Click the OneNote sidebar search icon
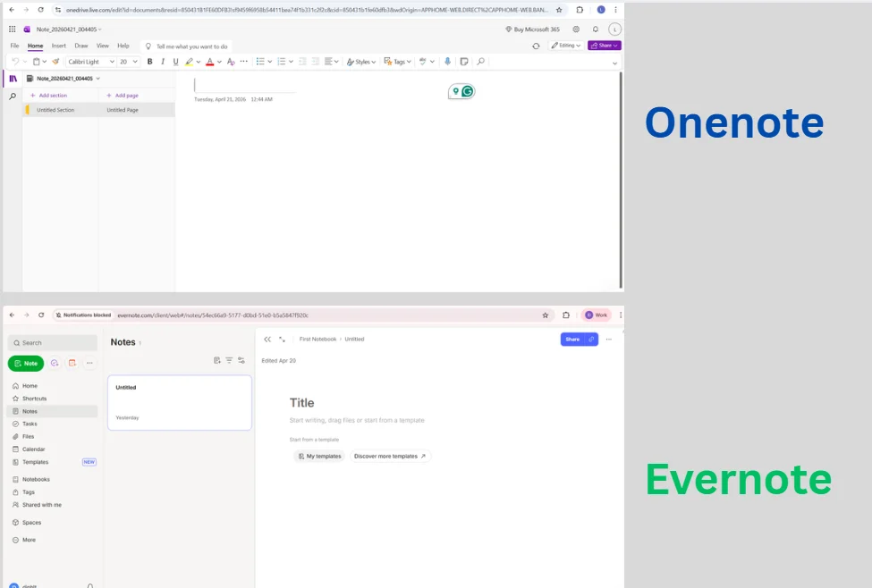This screenshot has width=872, height=588. click(x=13, y=97)
